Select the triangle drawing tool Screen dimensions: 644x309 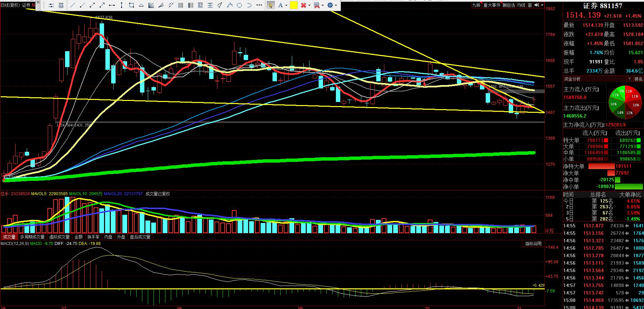[141, 5]
